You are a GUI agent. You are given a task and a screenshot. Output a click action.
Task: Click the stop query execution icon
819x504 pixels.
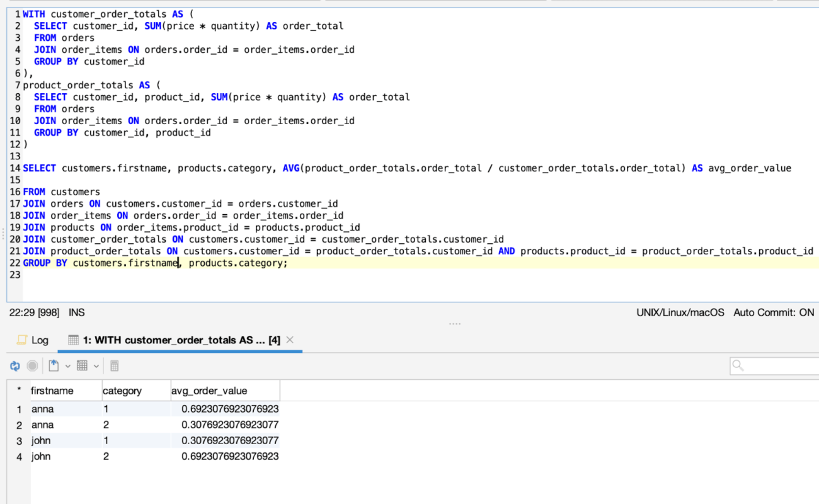[31, 365]
